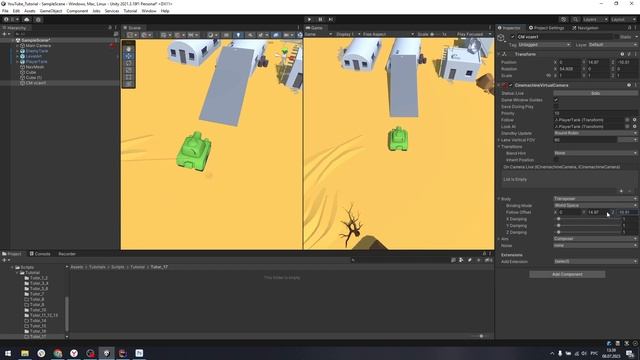Open the Component menu
640x360 pixels.
tap(77, 11)
